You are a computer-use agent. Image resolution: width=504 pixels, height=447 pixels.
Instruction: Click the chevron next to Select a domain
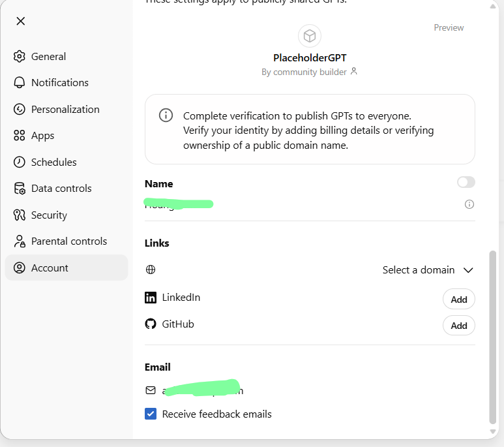click(x=467, y=270)
